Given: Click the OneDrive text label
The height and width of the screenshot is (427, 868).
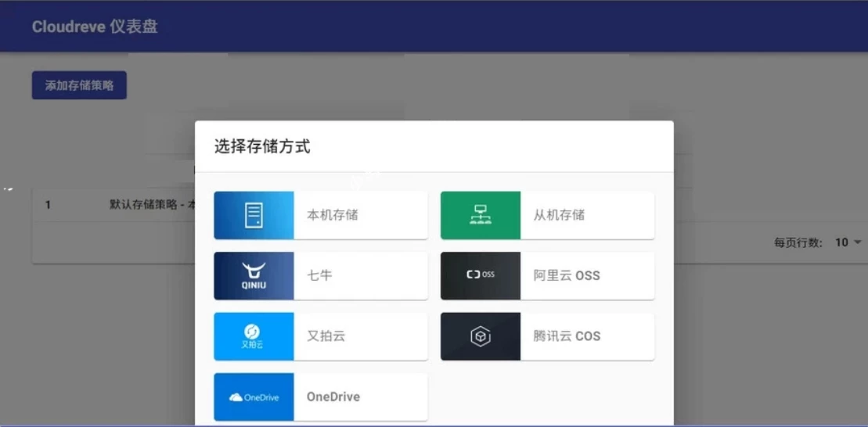Looking at the screenshot, I should click(x=333, y=397).
